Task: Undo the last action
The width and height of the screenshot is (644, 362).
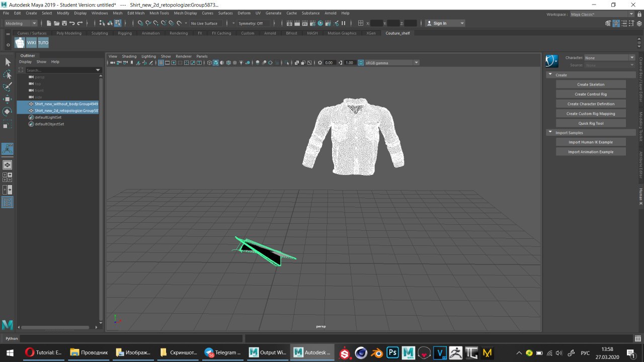Action: tap(72, 23)
